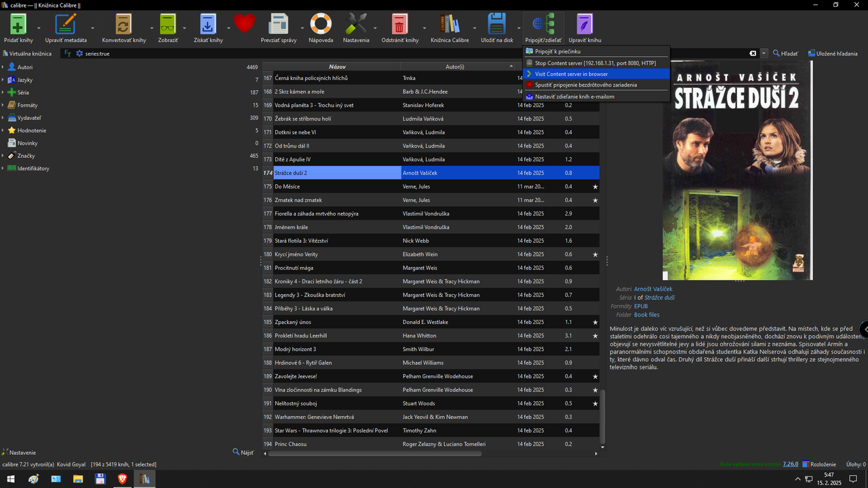Click the Konvertovať knihy icon
Screen dimensions: 868x488
click(x=123, y=24)
